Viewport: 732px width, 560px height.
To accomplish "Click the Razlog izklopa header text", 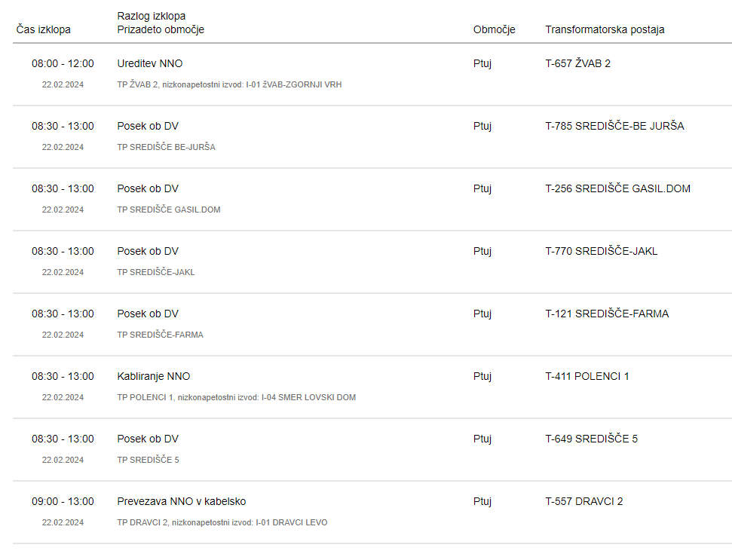I will (x=152, y=16).
